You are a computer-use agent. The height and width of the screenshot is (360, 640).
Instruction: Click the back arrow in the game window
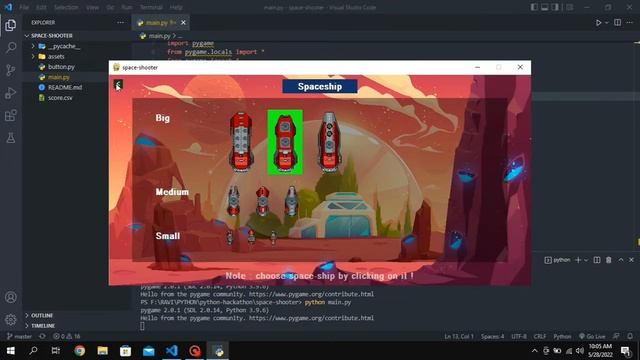pyautogui.click(x=118, y=85)
